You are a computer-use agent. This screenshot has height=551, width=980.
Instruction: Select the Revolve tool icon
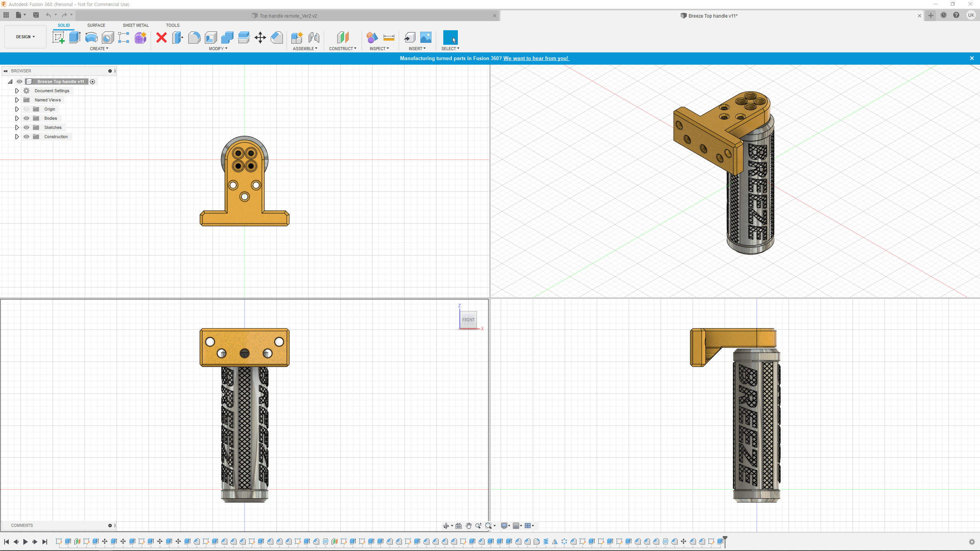(x=91, y=37)
